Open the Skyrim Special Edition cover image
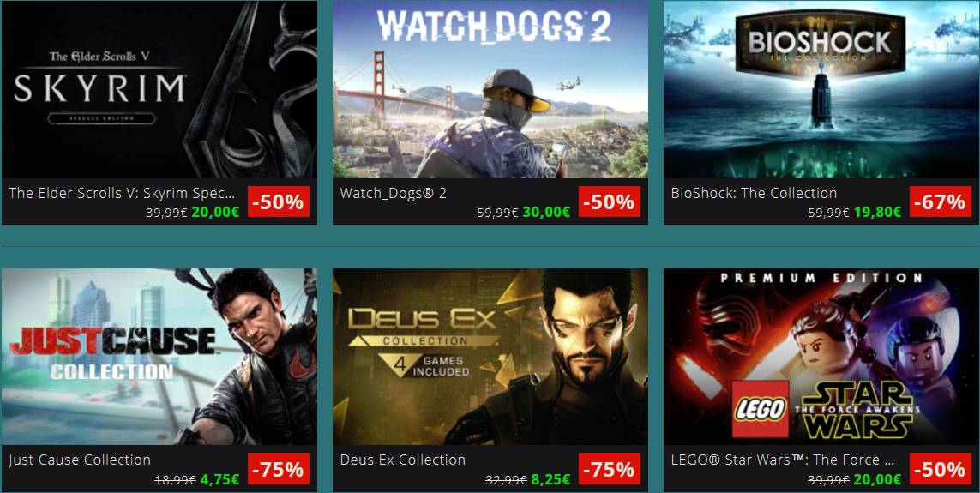The width and height of the screenshot is (980, 493). [x=159, y=89]
